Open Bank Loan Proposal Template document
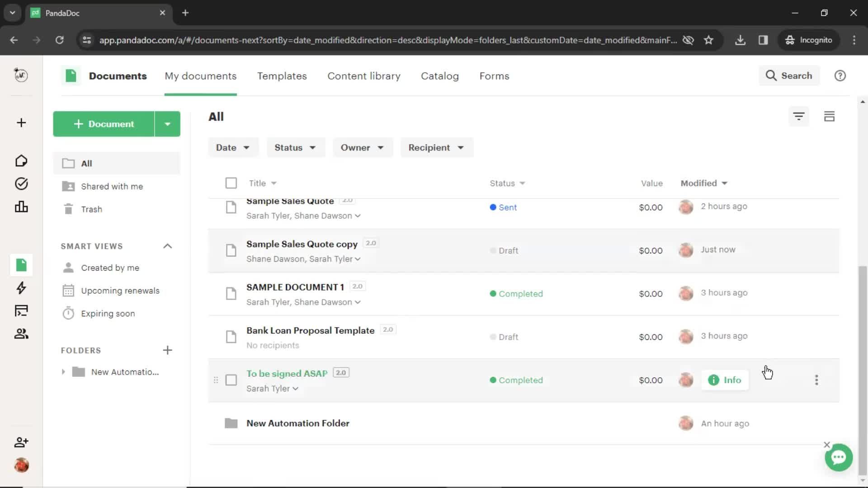The height and width of the screenshot is (488, 868). [x=310, y=330]
